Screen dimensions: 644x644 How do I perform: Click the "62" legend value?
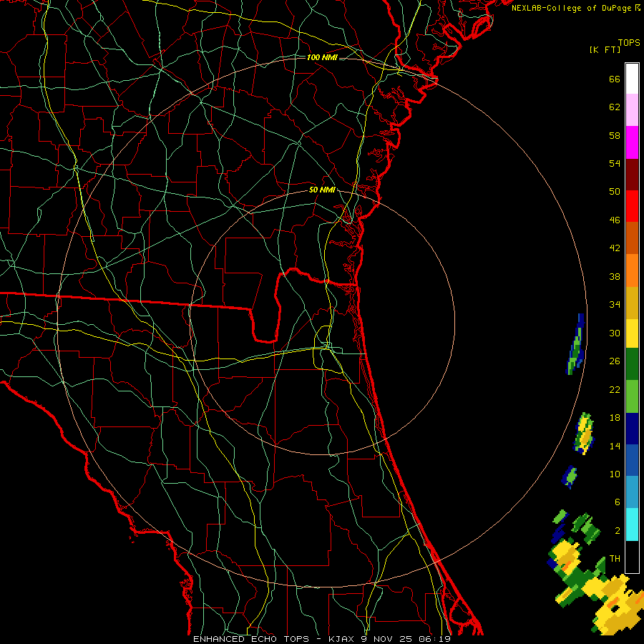(615, 107)
